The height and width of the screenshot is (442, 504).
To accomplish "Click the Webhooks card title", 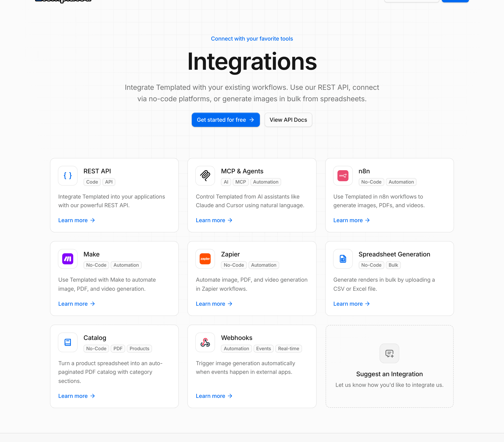I will 237,338.
